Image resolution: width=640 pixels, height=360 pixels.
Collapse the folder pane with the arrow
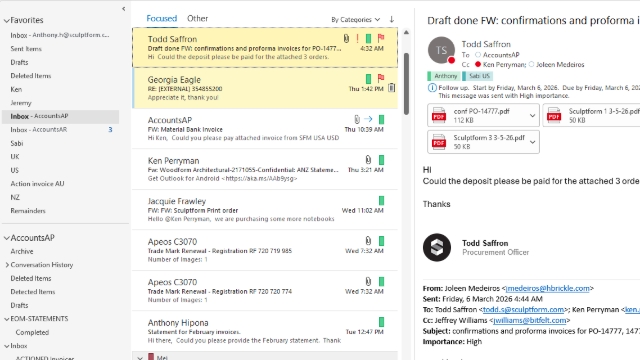(124, 9)
